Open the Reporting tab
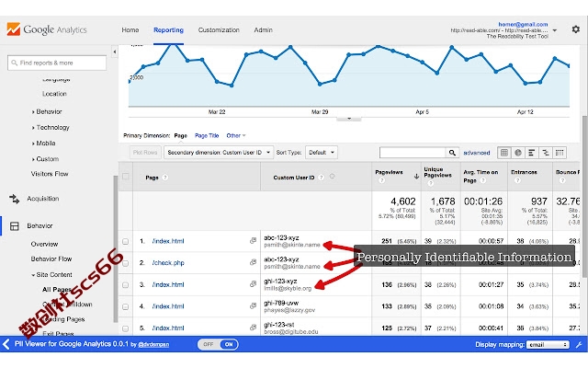 coord(168,30)
